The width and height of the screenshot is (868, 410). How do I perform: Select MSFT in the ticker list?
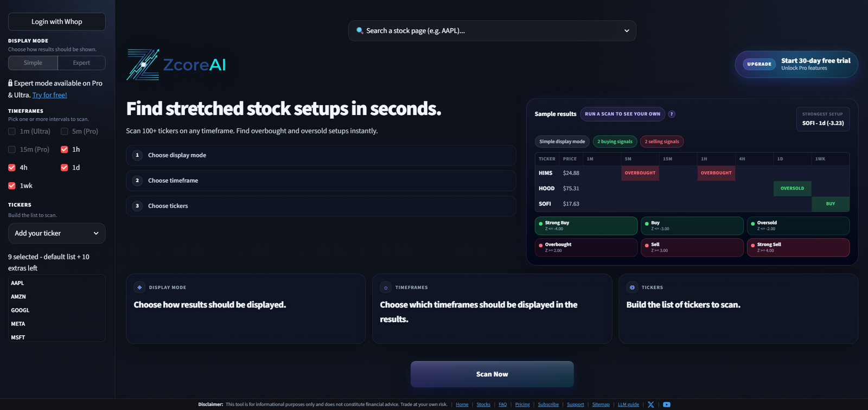[x=18, y=337]
